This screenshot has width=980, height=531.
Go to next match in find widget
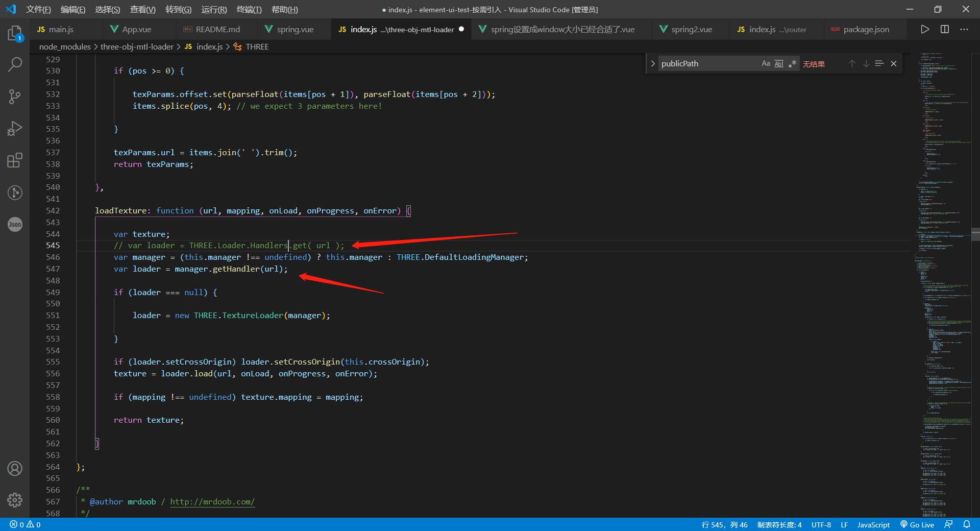(x=866, y=64)
